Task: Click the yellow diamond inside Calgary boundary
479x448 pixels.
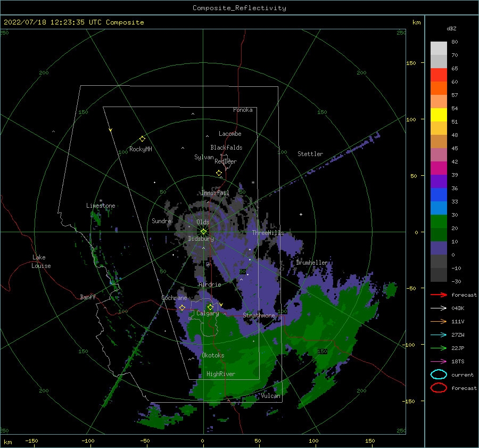Action: pos(210,307)
